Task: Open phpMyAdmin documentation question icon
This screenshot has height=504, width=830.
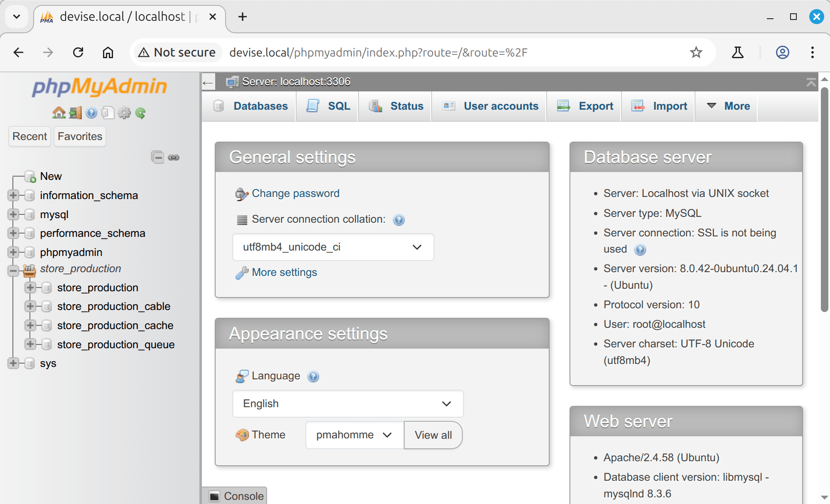Action: tap(91, 113)
